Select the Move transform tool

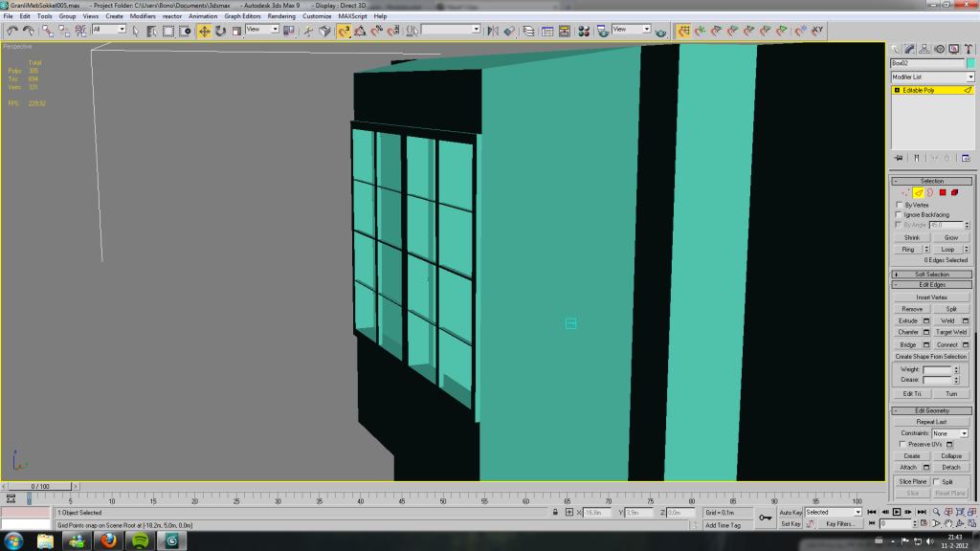coord(205,31)
